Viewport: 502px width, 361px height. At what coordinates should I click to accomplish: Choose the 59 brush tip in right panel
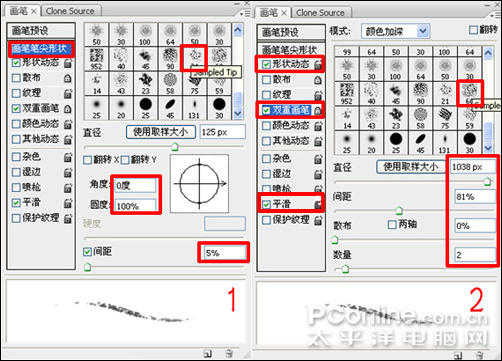click(x=469, y=118)
